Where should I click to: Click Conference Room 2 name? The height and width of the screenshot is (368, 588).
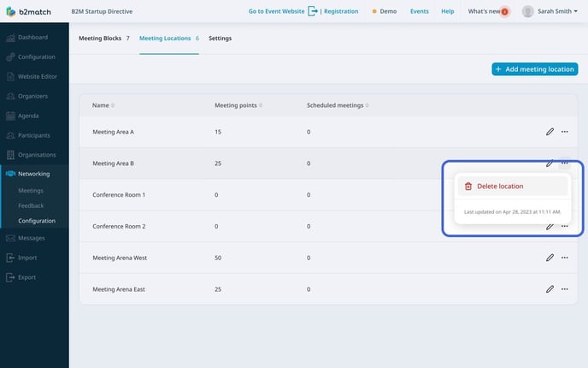coord(119,227)
